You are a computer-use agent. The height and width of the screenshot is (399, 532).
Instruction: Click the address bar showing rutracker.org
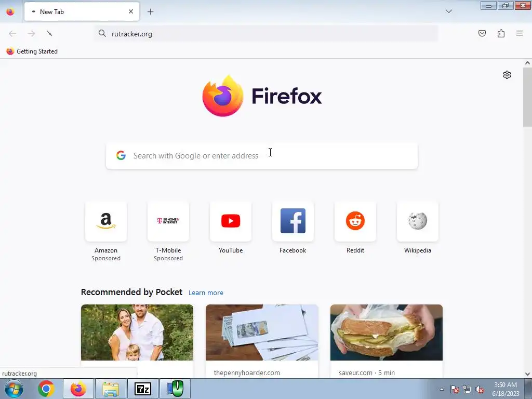[x=267, y=34]
